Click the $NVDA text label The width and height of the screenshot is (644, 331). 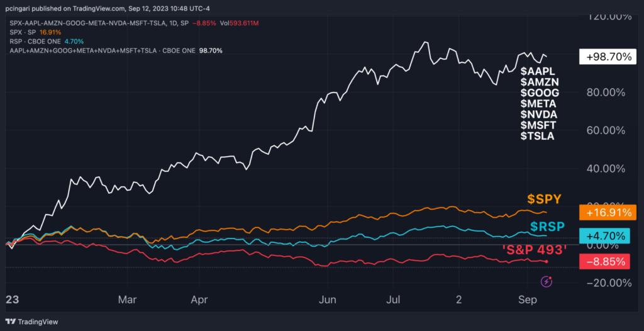pyautogui.click(x=539, y=115)
